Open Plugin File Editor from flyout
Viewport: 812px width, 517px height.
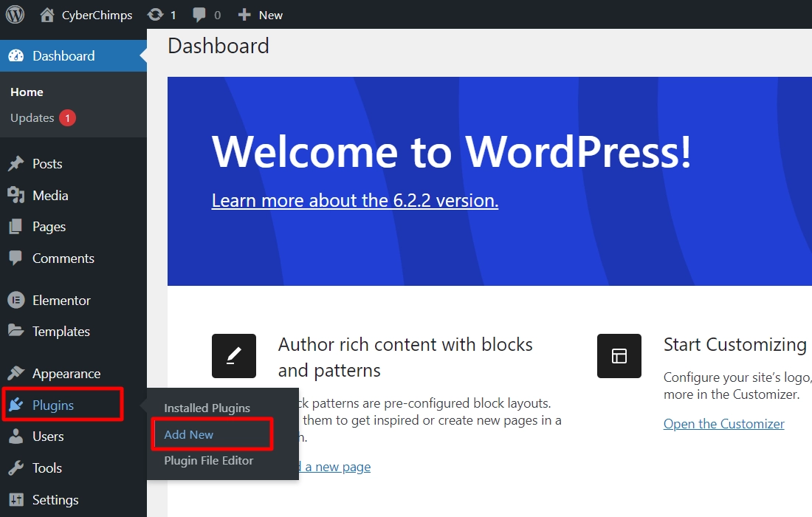tap(209, 461)
